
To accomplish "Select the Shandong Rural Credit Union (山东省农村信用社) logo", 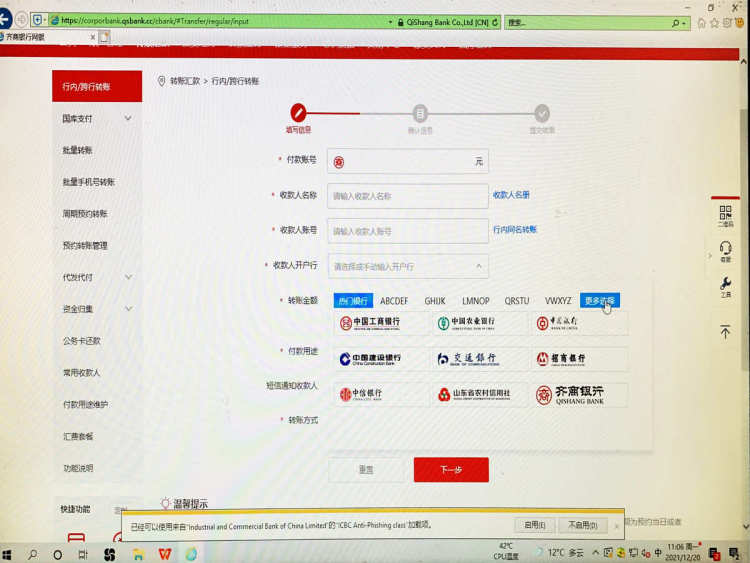I will [474, 394].
